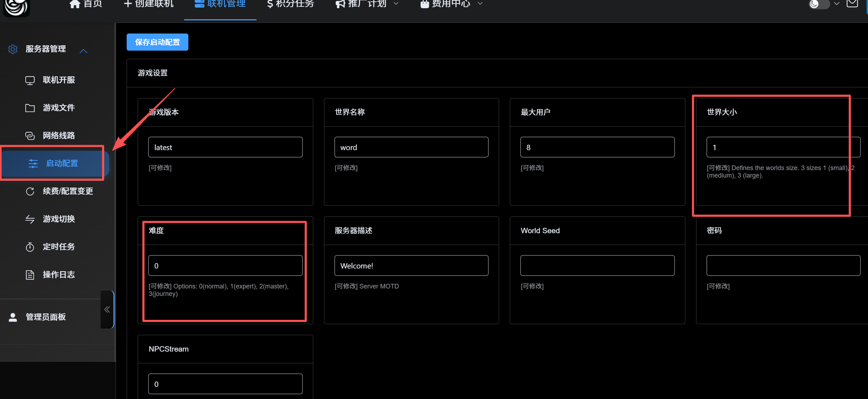The width and height of the screenshot is (868, 399).
Task: Click the 联机开服 monitor icon
Action: (30, 80)
